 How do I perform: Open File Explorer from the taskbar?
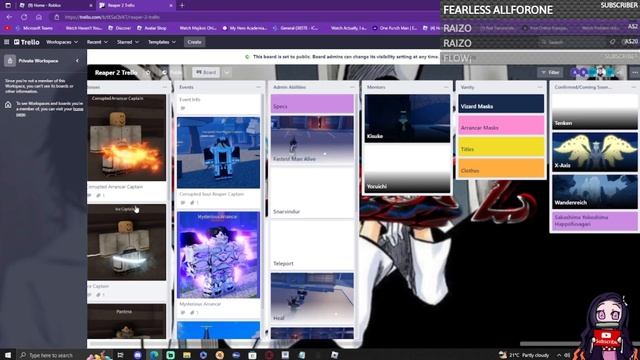pyautogui.click(x=187, y=355)
